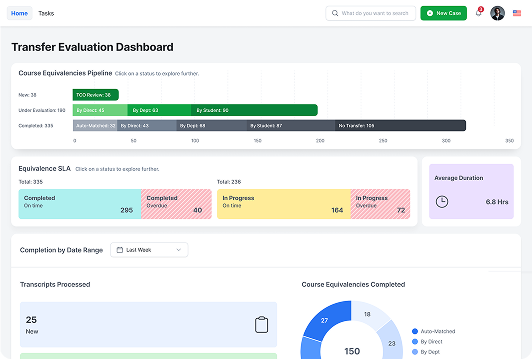
Task: Click the clipboard icon on New card
Action: point(261,325)
